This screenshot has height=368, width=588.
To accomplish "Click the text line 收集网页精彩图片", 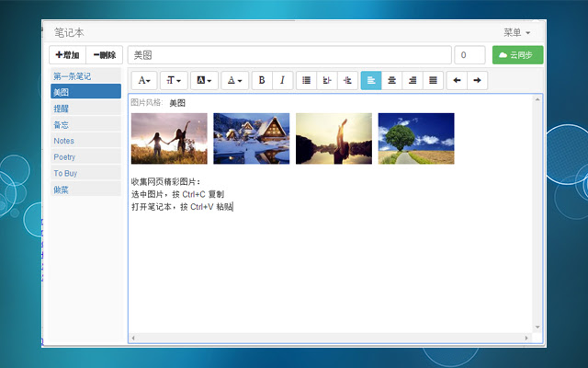I will pos(165,182).
